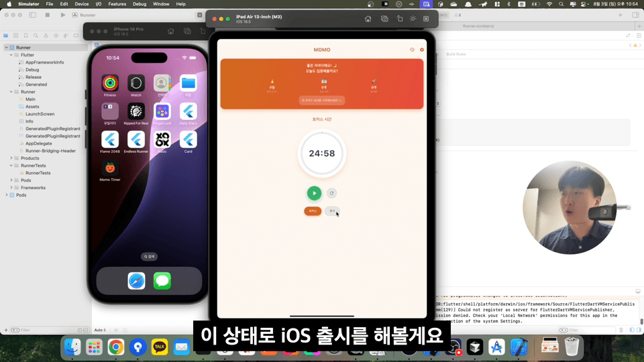644x362 pixels.
Task: Expand the Pods folder under Runner
Action: 11,180
